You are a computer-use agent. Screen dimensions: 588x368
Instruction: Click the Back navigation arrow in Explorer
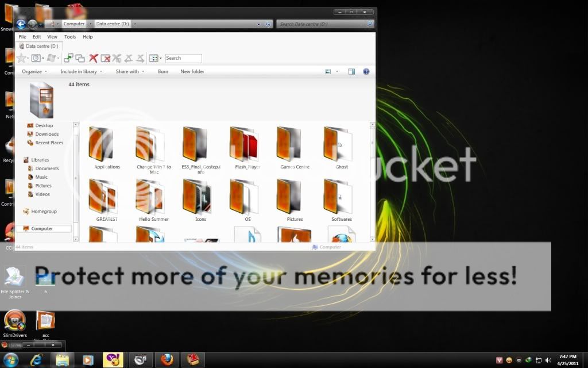pos(21,24)
